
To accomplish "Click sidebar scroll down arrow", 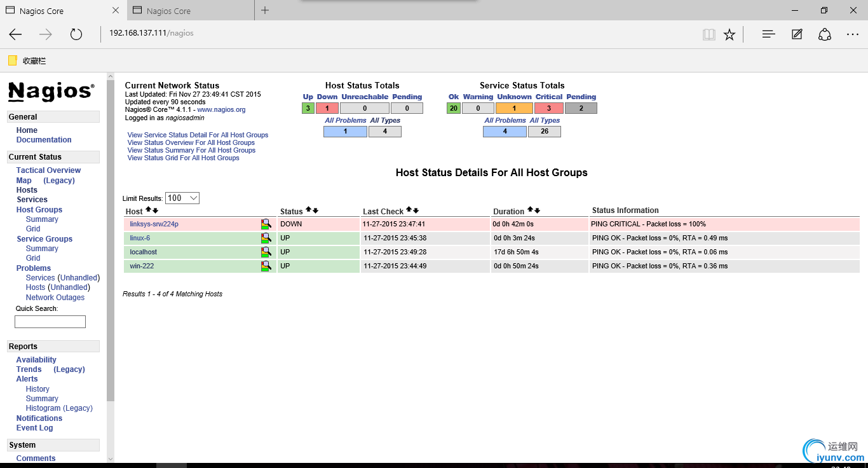I will click(111, 458).
